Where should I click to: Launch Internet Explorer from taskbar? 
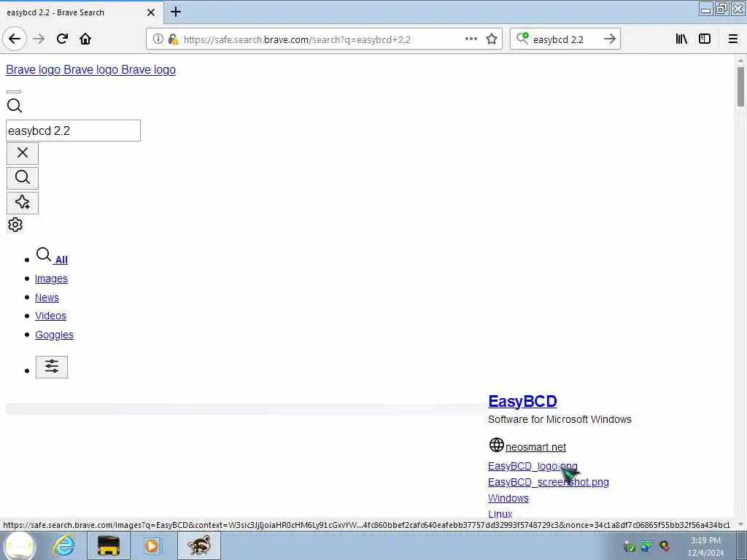point(63,545)
